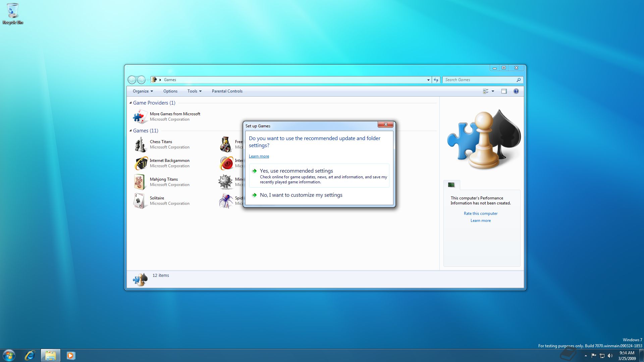
Task: Click the Back navigation arrow
Action: click(132, 80)
